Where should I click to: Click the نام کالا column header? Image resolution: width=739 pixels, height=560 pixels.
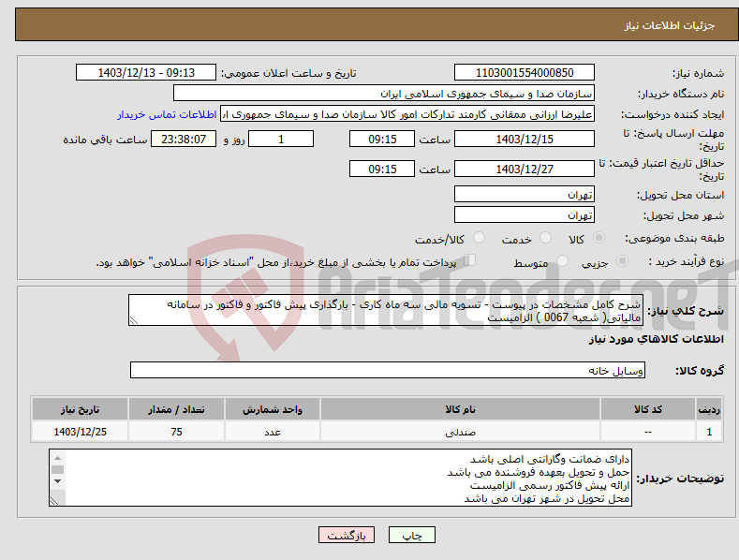[x=460, y=409]
